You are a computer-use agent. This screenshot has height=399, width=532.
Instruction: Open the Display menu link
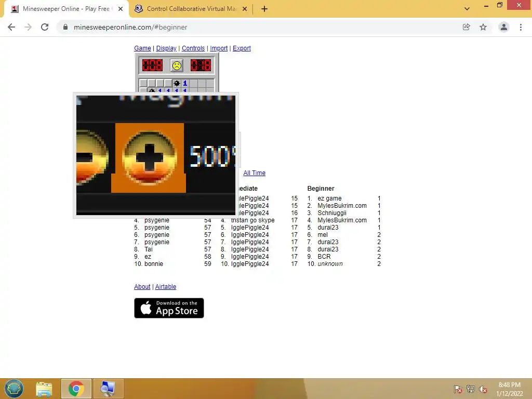(166, 48)
